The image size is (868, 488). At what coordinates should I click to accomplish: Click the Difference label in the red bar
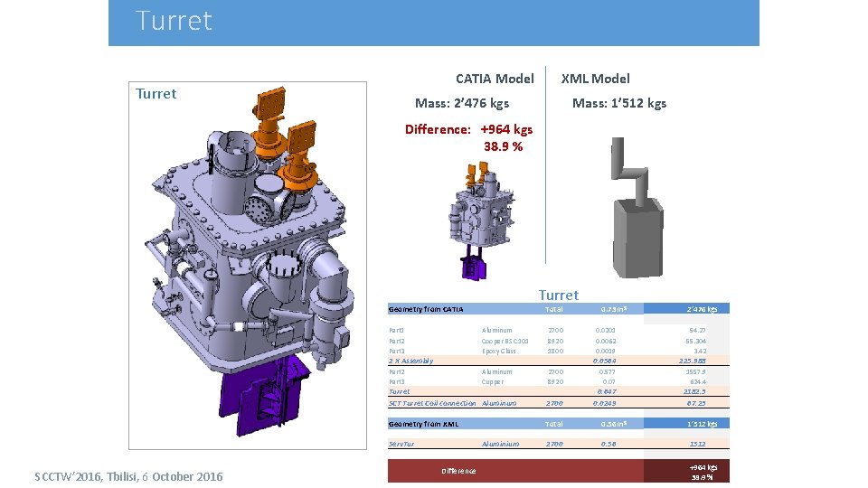point(458,472)
